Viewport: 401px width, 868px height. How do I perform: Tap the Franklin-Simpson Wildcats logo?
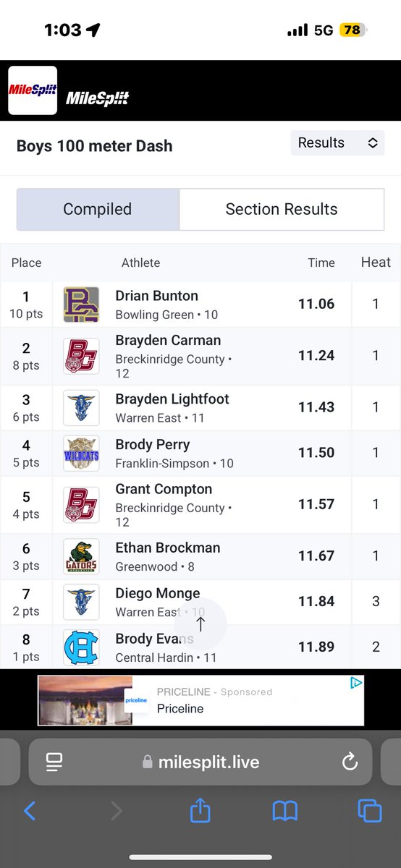(81, 454)
